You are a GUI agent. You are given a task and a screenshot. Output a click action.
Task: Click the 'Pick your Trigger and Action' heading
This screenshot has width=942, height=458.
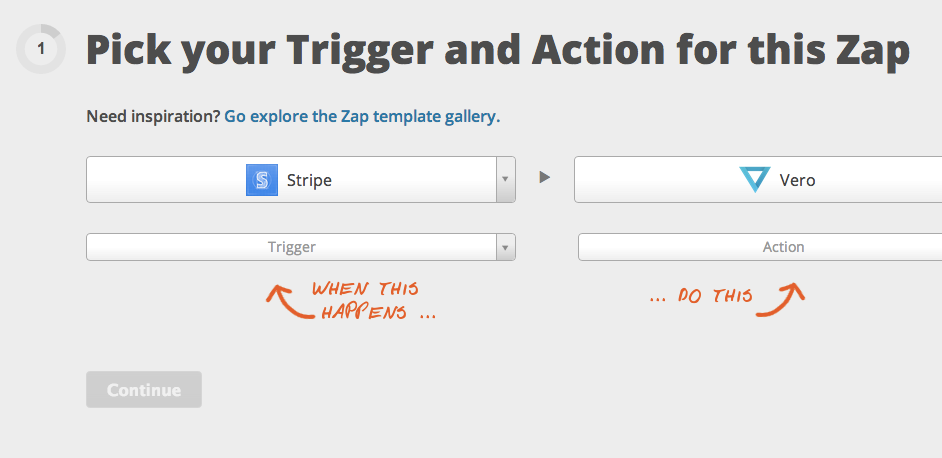tap(497, 50)
